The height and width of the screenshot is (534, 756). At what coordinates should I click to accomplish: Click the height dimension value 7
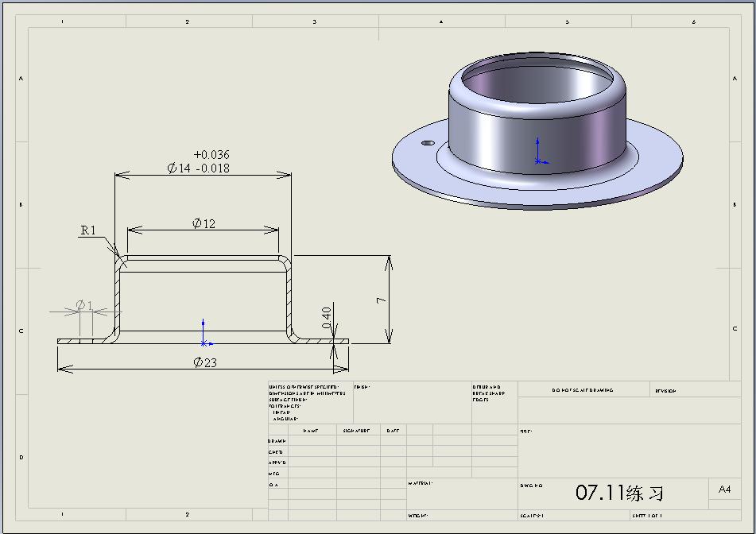pos(382,300)
